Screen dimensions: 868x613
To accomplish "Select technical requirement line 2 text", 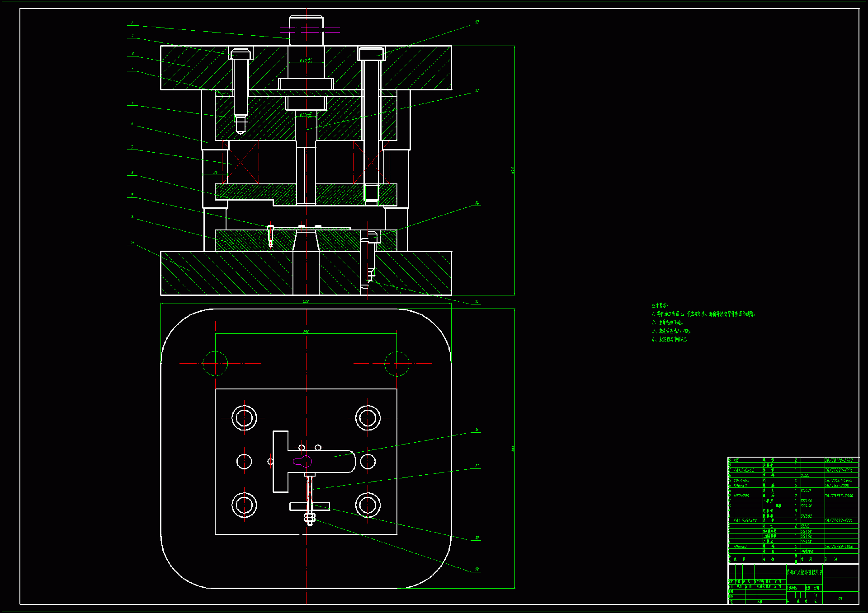I will (668, 323).
